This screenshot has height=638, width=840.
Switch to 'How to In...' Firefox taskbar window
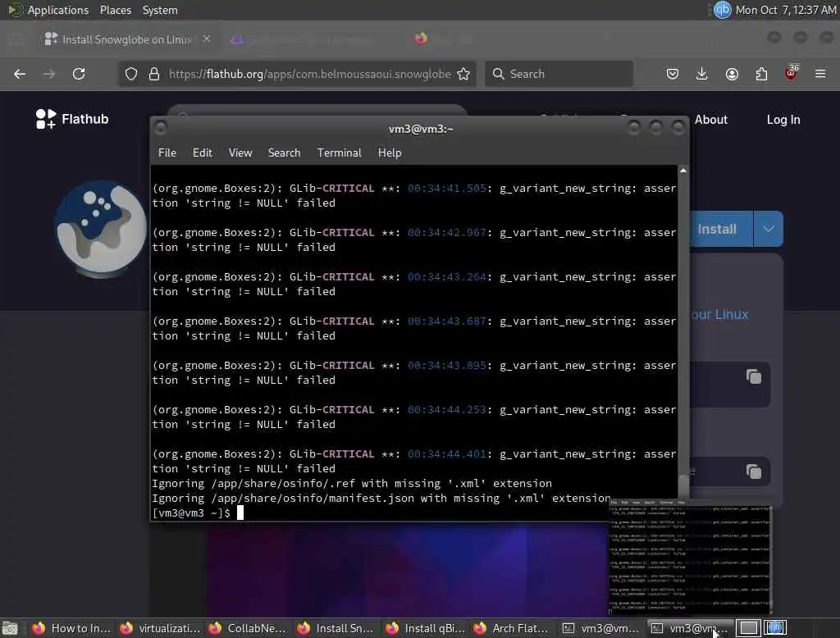click(x=71, y=628)
